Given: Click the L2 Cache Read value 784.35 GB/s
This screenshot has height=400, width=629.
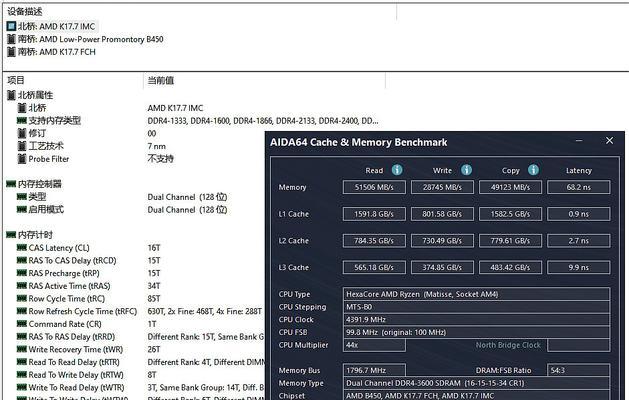Looking at the screenshot, I should pos(374,241).
